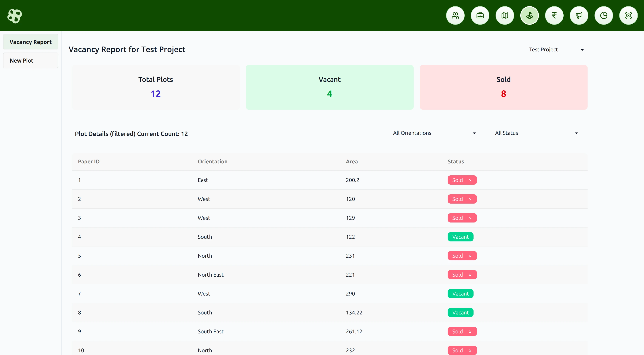Open the All Status filter dropdown
Screen dimensions: 644x355
click(536, 133)
